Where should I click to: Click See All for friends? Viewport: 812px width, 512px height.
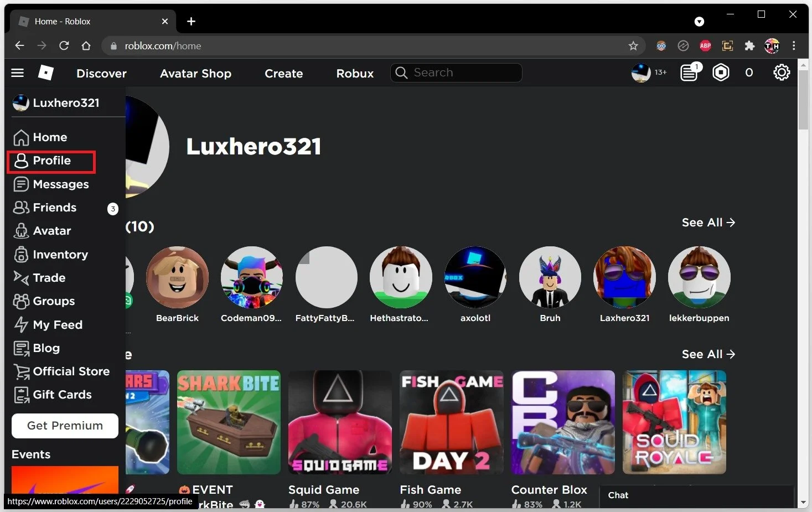click(x=708, y=223)
